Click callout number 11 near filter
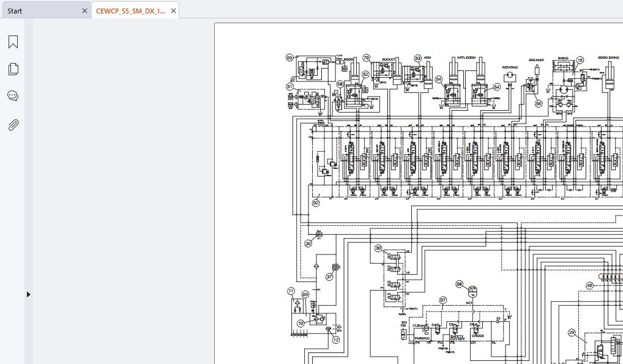623x364 pixels. (291, 291)
